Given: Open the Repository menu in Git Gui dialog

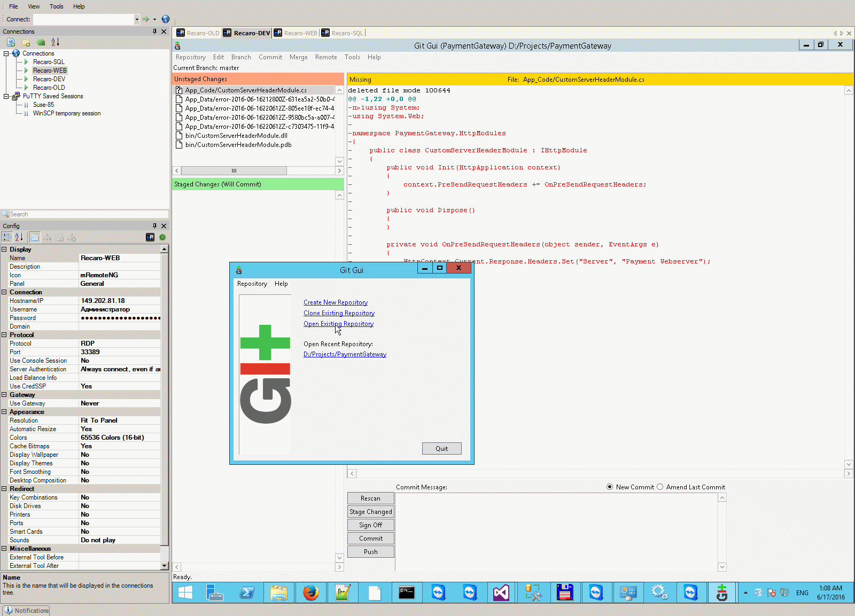Looking at the screenshot, I should click(x=252, y=284).
